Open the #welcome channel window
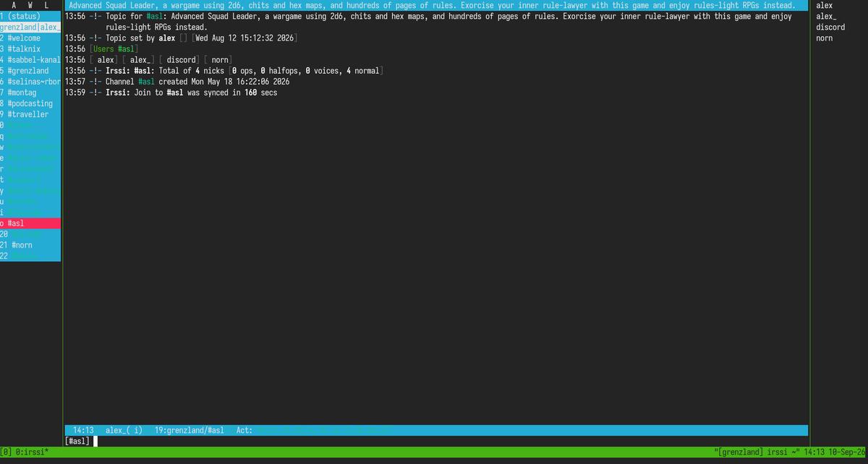Screen dimensions: 868x464 (30, 38)
